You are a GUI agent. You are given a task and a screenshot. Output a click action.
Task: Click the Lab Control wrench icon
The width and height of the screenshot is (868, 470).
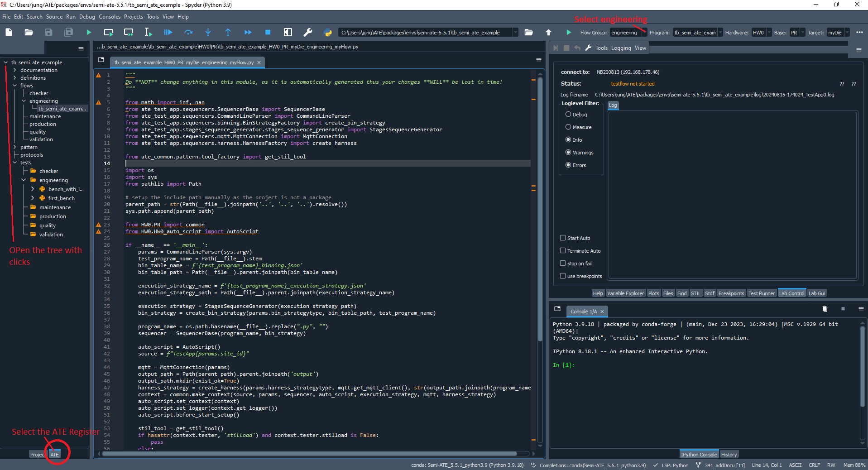click(588, 48)
